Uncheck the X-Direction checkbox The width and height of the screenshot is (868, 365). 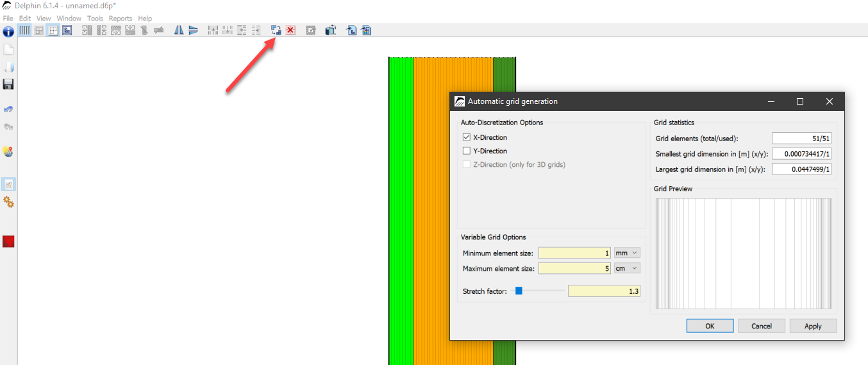(x=467, y=137)
